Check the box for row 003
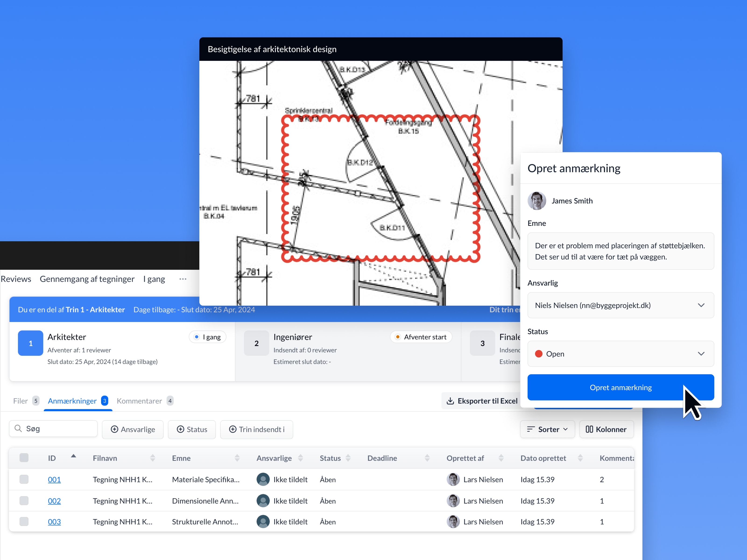Screen dimensions: 747x560 point(24,521)
